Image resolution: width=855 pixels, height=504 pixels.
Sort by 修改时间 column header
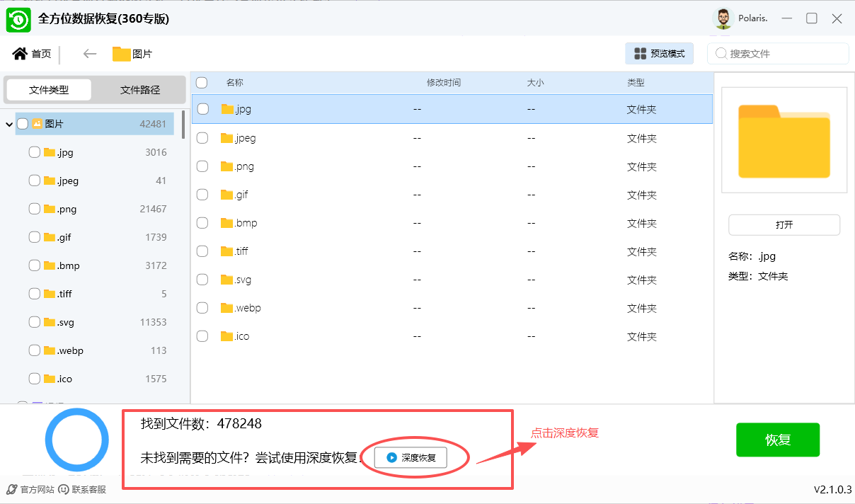pos(443,83)
